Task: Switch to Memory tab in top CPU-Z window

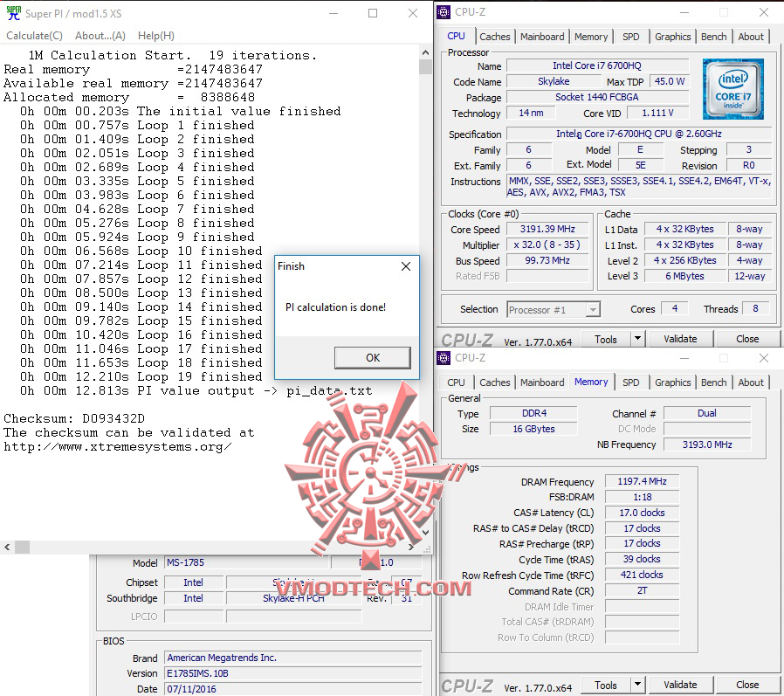Action: [x=591, y=37]
